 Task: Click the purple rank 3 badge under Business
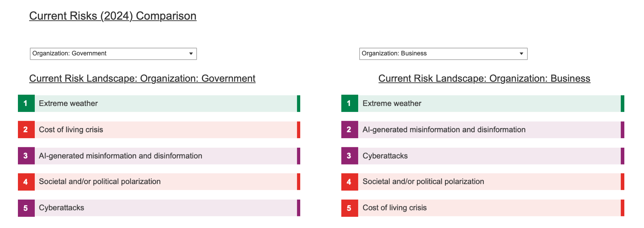click(350, 156)
